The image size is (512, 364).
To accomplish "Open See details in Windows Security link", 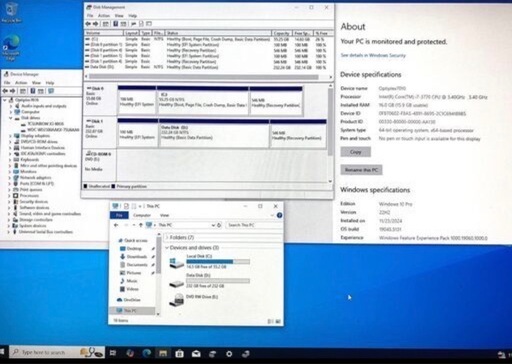I will (373, 55).
